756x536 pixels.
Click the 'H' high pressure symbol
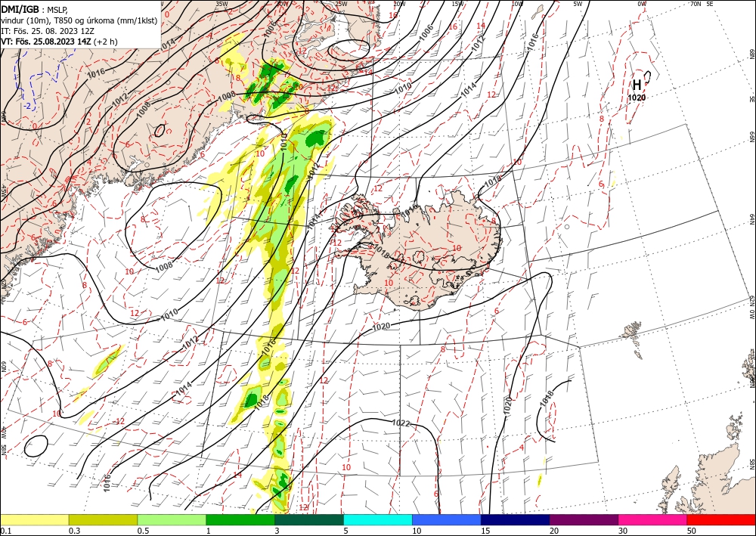pyautogui.click(x=637, y=85)
